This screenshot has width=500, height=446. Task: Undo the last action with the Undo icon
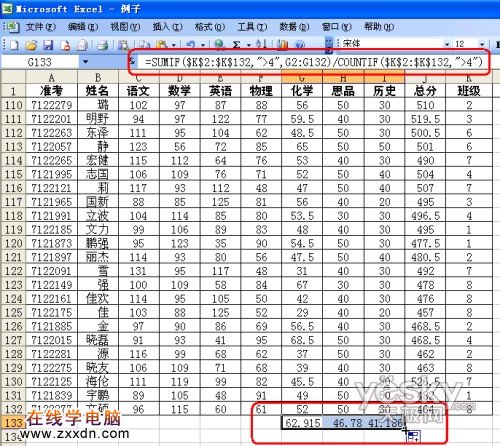tap(191, 44)
